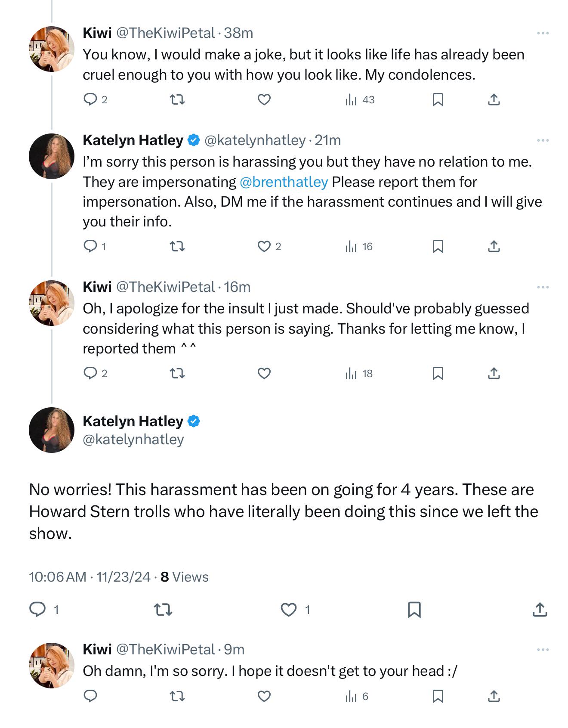This screenshot has width=568, height=728.
Task: Bookmark the main Howard Stern trolls tweet
Action: [414, 610]
